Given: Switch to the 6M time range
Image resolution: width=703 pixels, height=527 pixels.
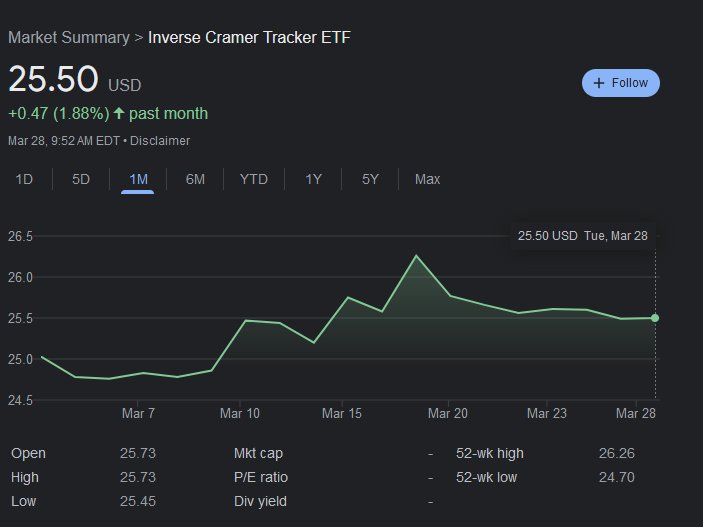Looking at the screenshot, I should (x=195, y=179).
